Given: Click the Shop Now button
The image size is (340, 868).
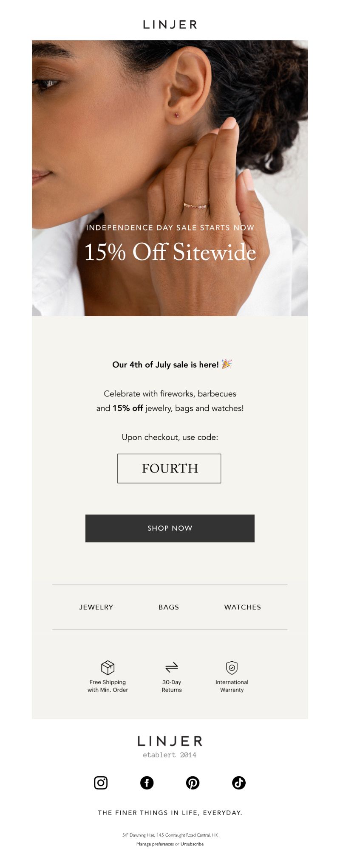Looking at the screenshot, I should point(170,528).
